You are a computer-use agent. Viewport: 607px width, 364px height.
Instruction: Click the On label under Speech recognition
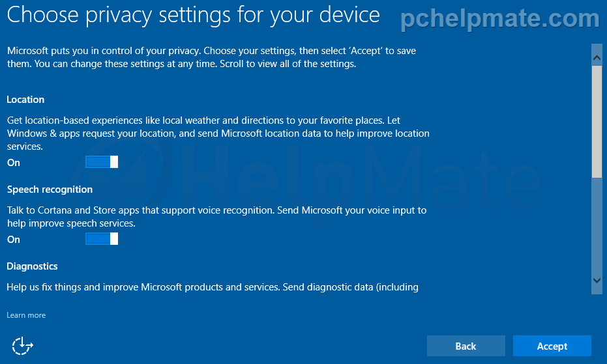point(14,240)
